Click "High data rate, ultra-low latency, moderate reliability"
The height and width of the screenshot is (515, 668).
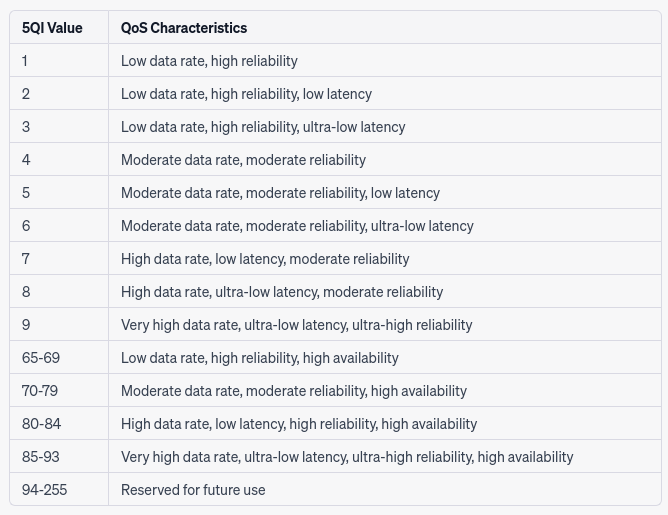tap(282, 292)
